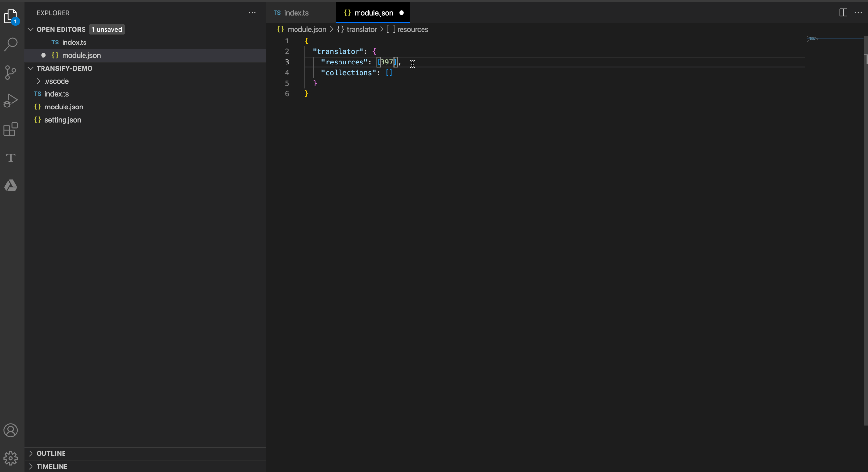868x472 pixels.
Task: Select module.json in Open Editors list
Action: (146, 55)
